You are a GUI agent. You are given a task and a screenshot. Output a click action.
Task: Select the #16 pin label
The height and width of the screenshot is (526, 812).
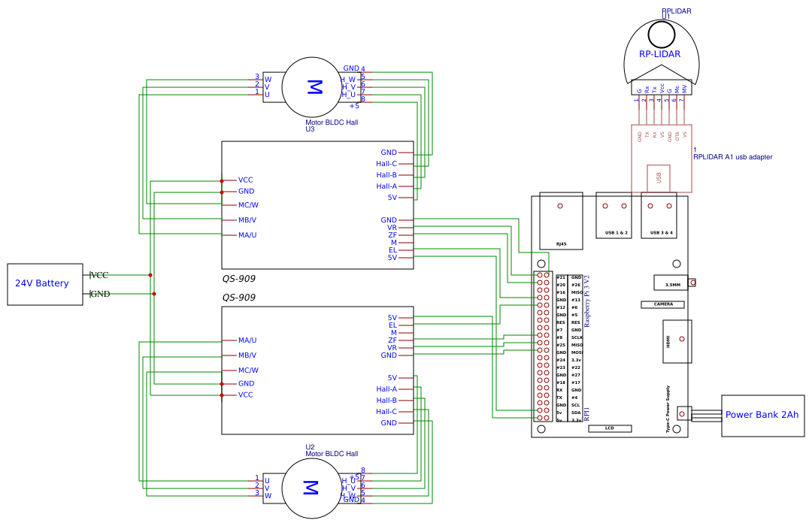coord(561,292)
